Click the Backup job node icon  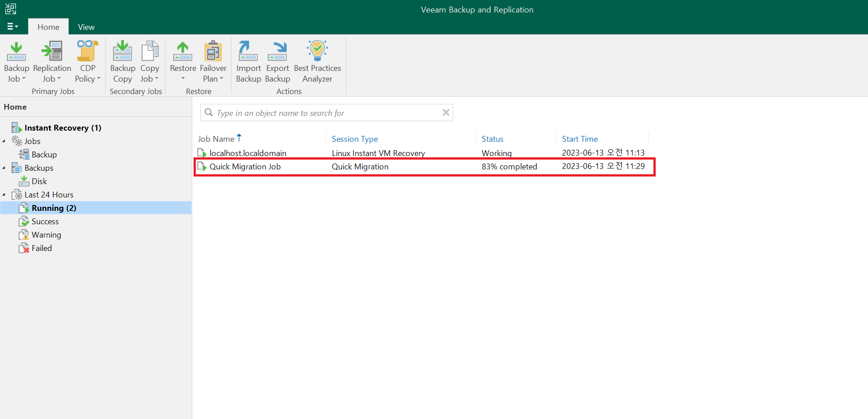click(x=24, y=155)
